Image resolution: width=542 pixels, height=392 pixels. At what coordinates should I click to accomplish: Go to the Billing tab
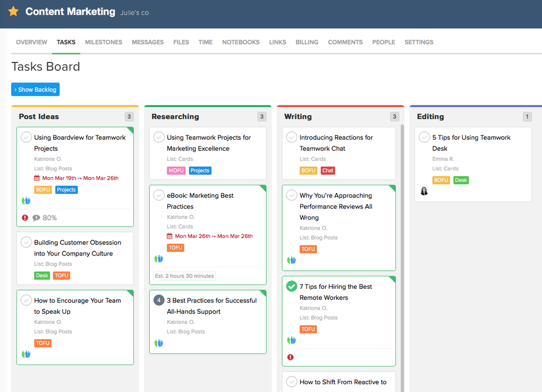point(307,42)
